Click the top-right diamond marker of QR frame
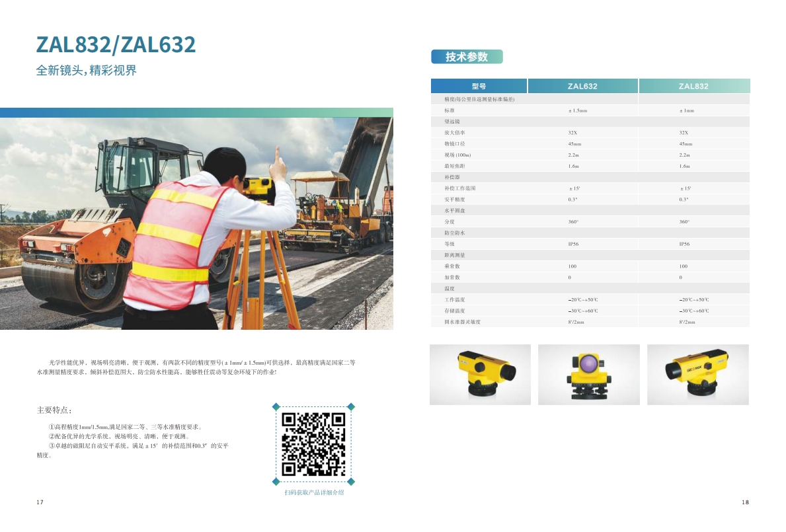Screen dimensions: 786x532 351,406
